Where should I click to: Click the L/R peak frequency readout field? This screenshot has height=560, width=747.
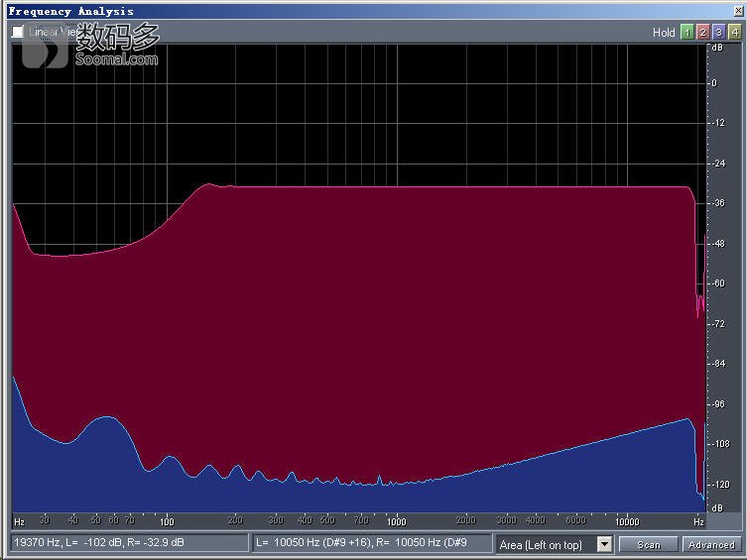pyautogui.click(x=372, y=543)
